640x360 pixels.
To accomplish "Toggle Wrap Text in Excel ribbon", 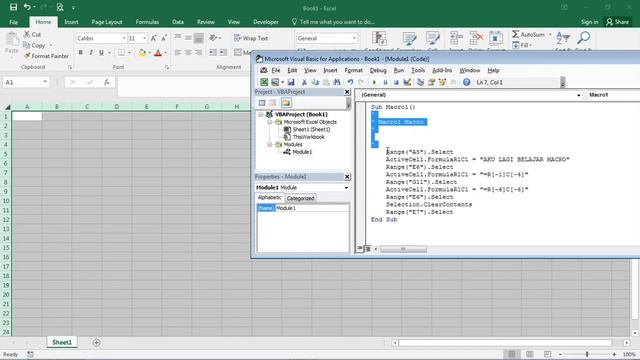I will coord(251,38).
